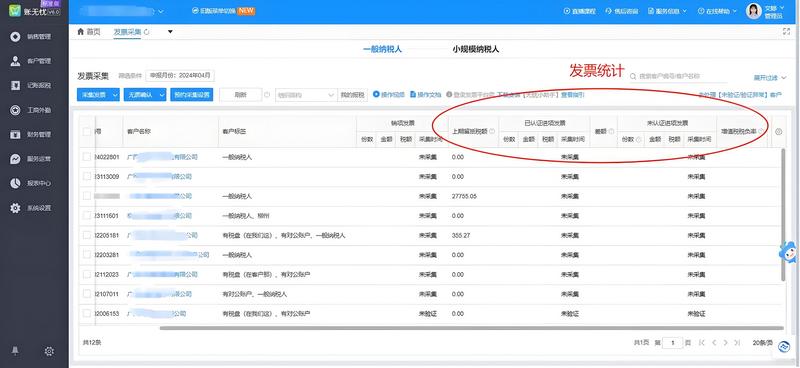Tick the checkbox for row 22205181
This screenshot has height=368, width=800.
point(87,235)
